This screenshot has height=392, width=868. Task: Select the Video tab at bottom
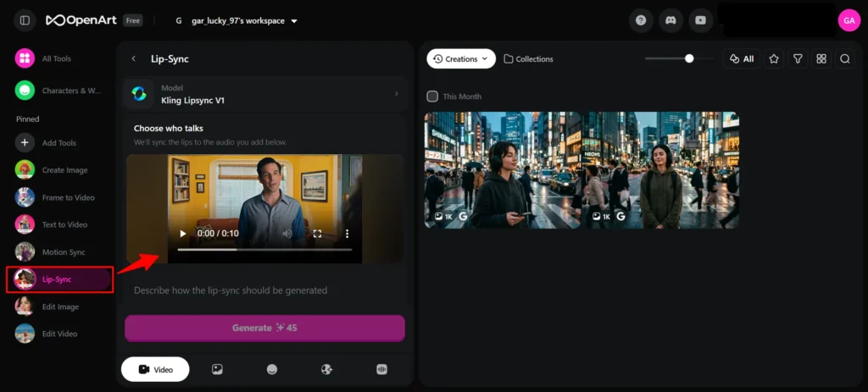click(155, 369)
